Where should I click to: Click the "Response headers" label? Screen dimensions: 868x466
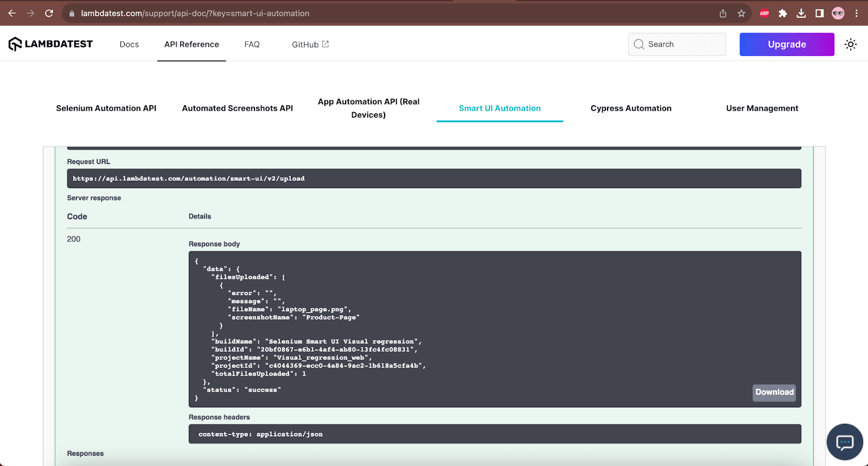coord(219,417)
